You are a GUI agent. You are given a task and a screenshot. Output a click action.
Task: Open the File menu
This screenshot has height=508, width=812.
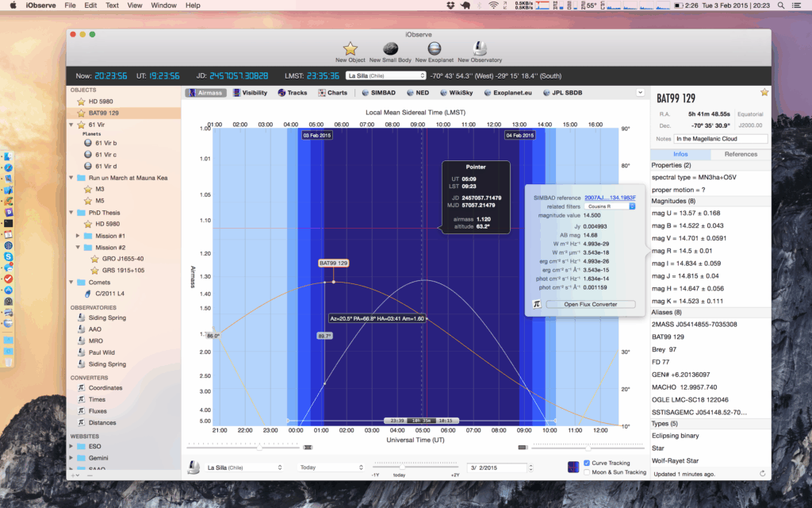point(70,6)
